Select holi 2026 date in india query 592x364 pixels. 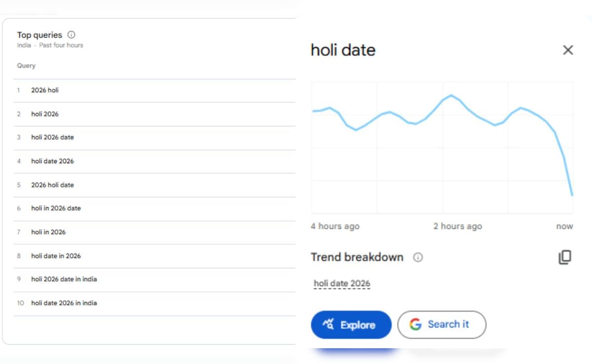64,279
